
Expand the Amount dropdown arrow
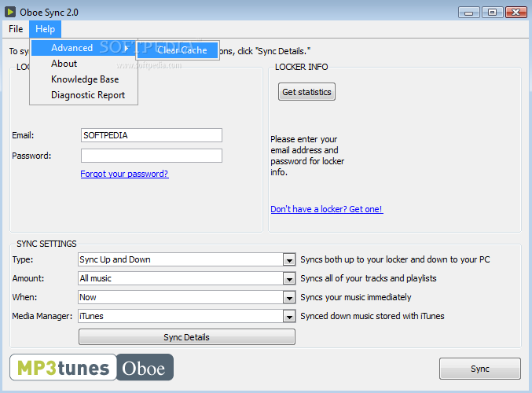pos(289,279)
